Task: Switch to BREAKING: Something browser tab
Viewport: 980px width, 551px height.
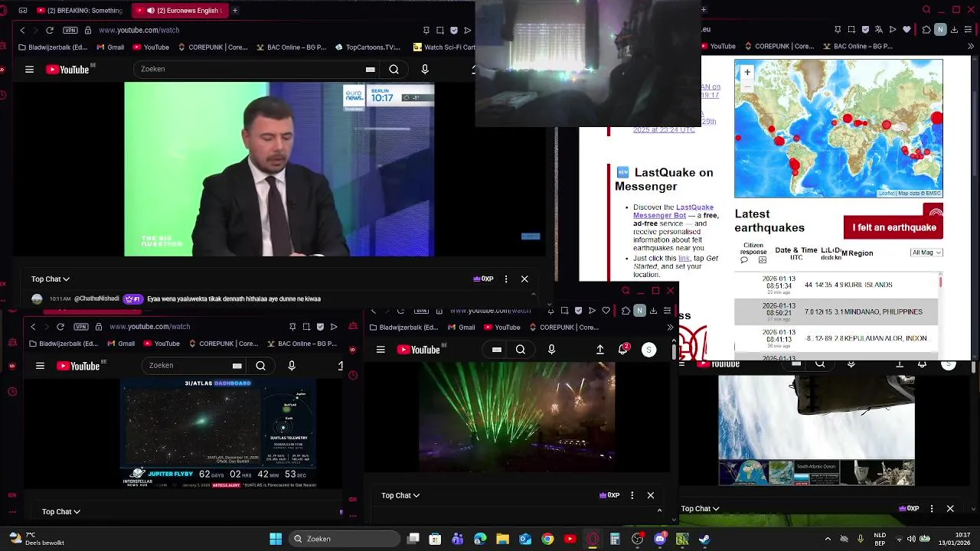Action: pos(80,11)
